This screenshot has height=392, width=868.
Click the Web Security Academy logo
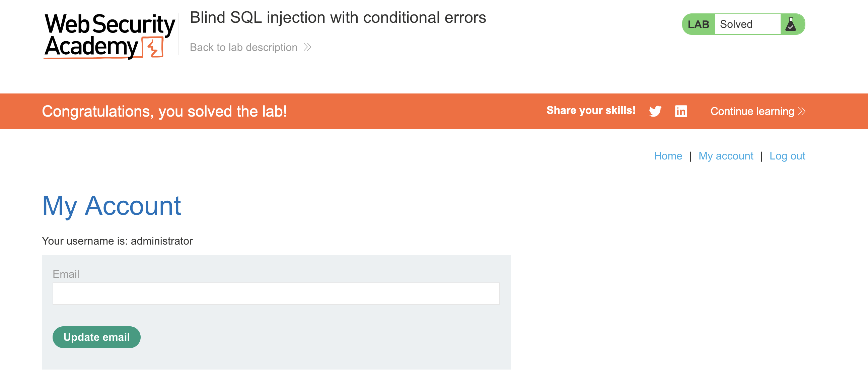click(x=109, y=36)
